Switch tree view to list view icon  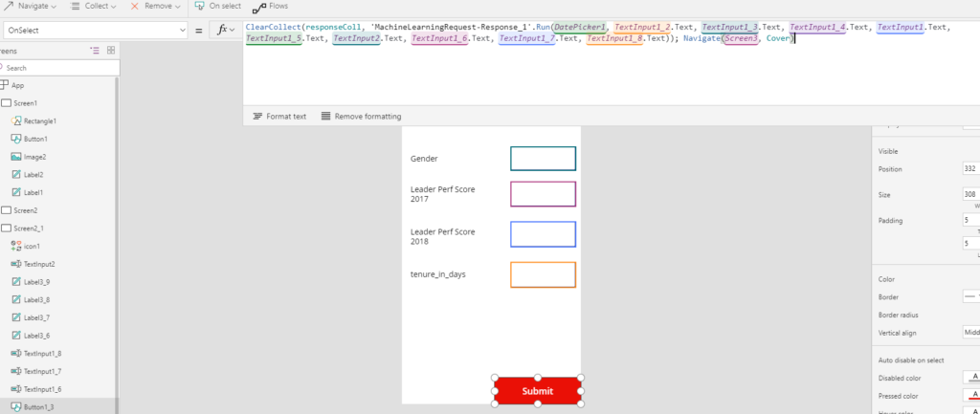pyautogui.click(x=95, y=50)
